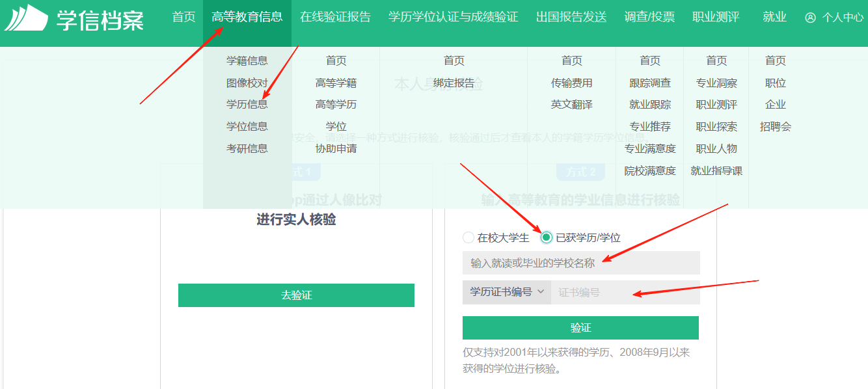The image size is (868, 389).
Task: Click the 输入就读或毕业的学校名称 input field
Action: (581, 263)
